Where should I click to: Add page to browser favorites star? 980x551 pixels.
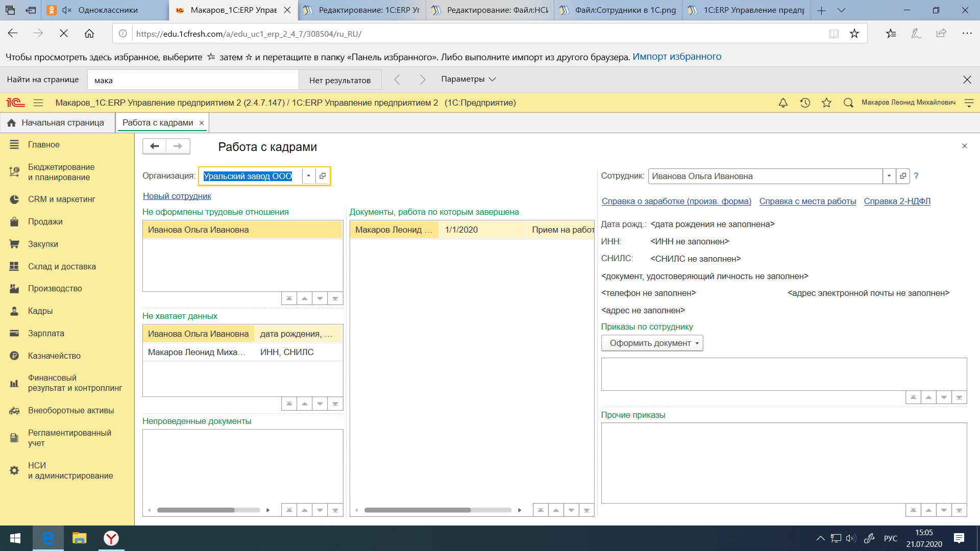tap(854, 34)
